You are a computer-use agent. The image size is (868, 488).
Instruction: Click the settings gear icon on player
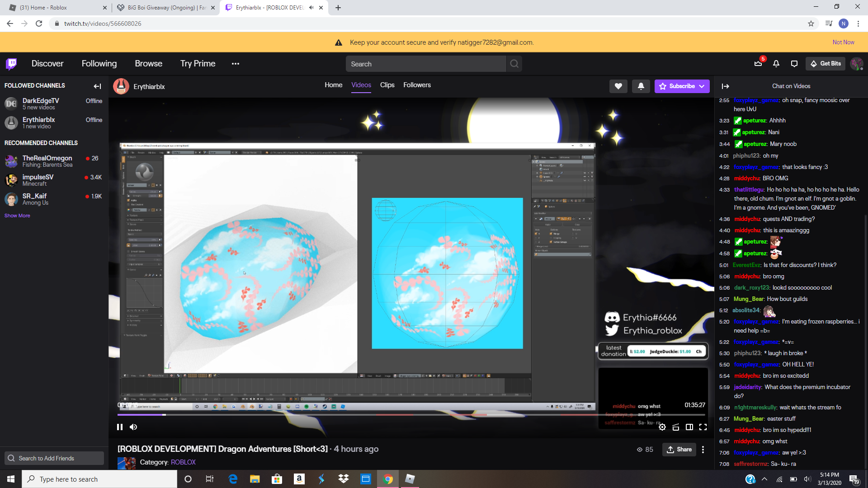coord(662,427)
